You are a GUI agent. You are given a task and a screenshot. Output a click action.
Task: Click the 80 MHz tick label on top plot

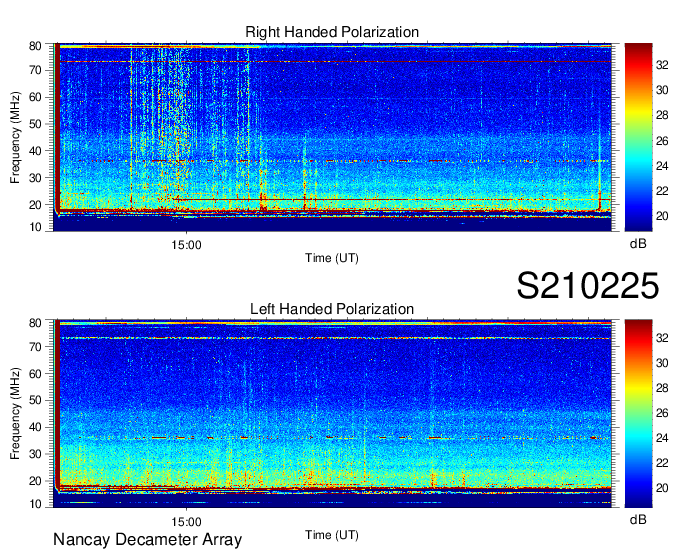point(35,46)
